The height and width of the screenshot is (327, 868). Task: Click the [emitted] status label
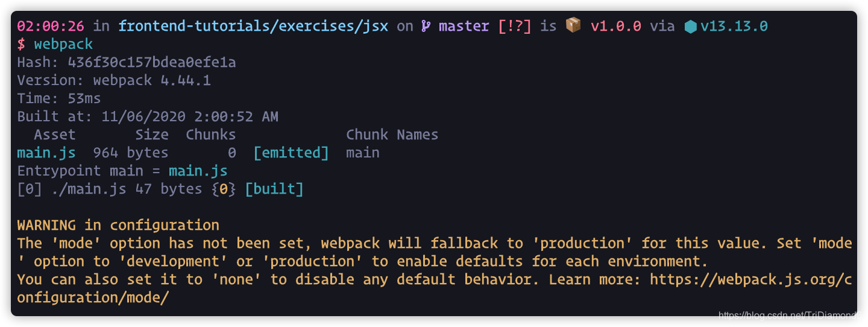(x=291, y=153)
